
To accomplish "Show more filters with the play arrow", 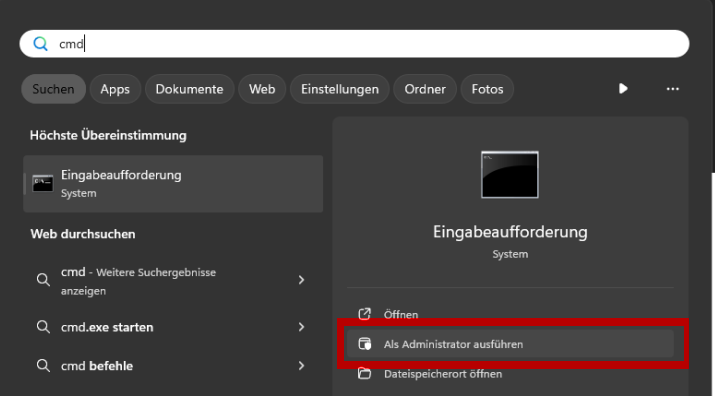I will pyautogui.click(x=623, y=89).
